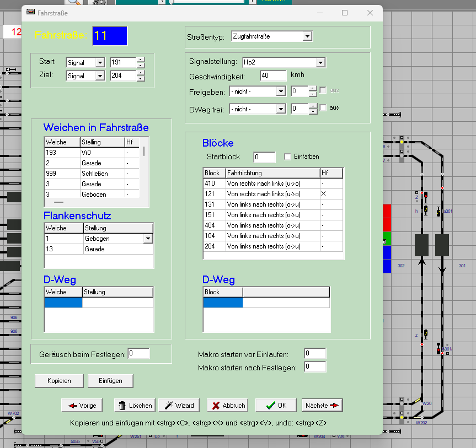Open the Wizard wand button

[x=179, y=405]
